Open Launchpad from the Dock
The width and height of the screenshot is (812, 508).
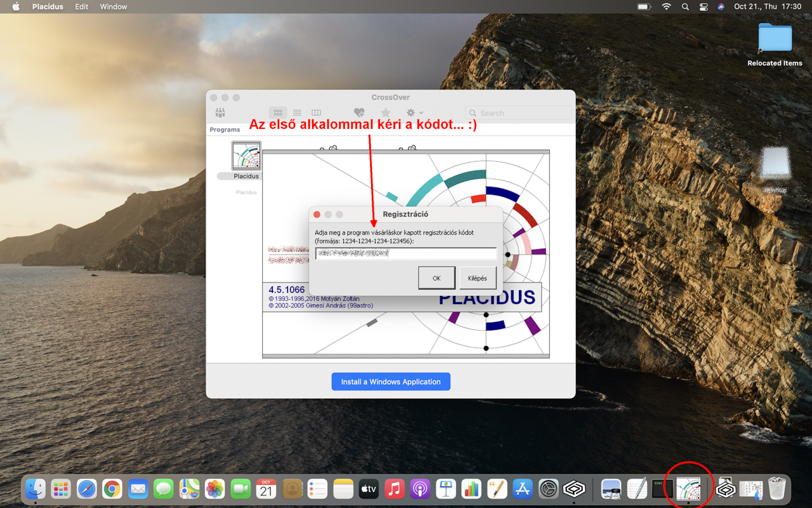[x=61, y=489]
